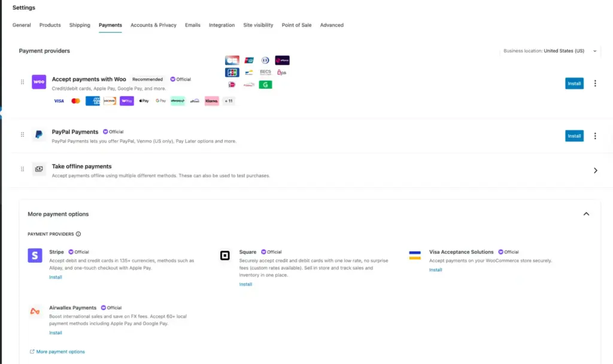Select the PayPal logo icon
The image size is (613, 364).
[x=38, y=135]
